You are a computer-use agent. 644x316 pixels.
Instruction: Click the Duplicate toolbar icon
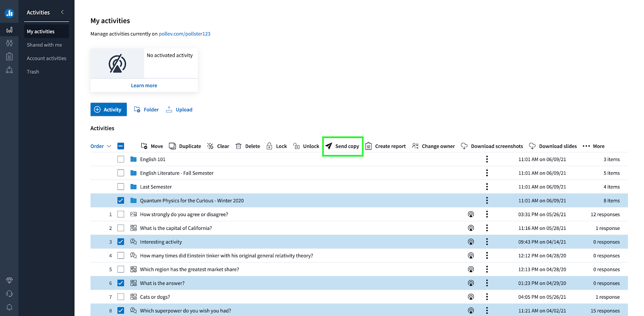[x=172, y=146]
